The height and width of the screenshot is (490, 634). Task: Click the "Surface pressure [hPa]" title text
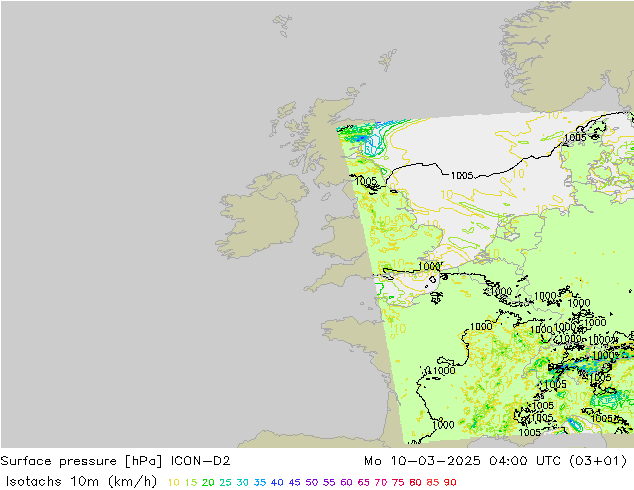(x=81, y=461)
